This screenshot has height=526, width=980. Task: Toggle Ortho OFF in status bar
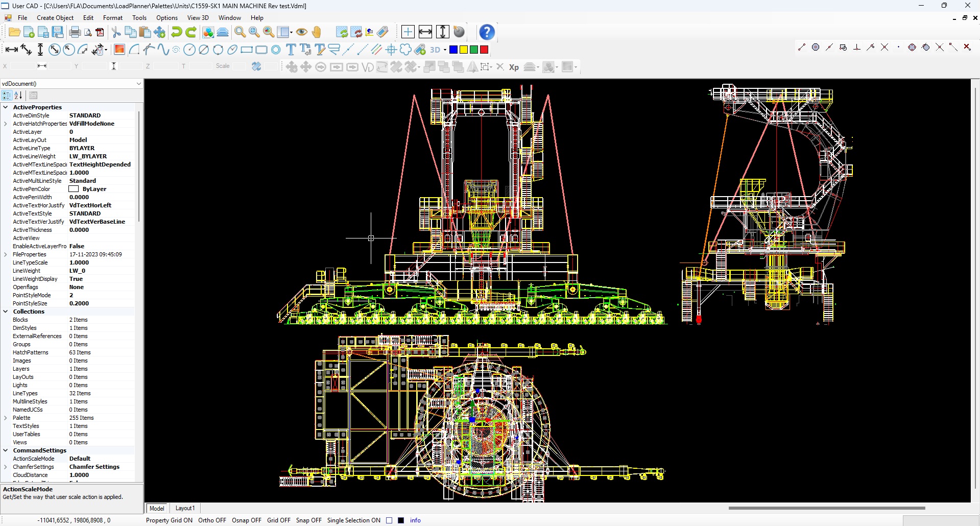(x=212, y=520)
